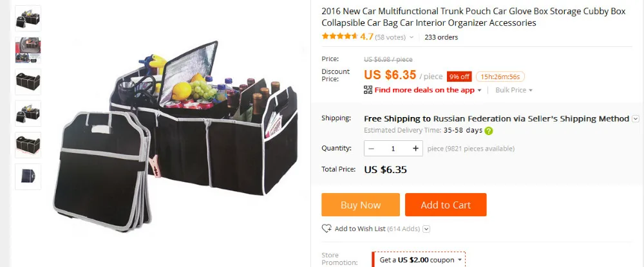Decrease quantity with the minus button
The width and height of the screenshot is (644, 267).
coord(372,149)
